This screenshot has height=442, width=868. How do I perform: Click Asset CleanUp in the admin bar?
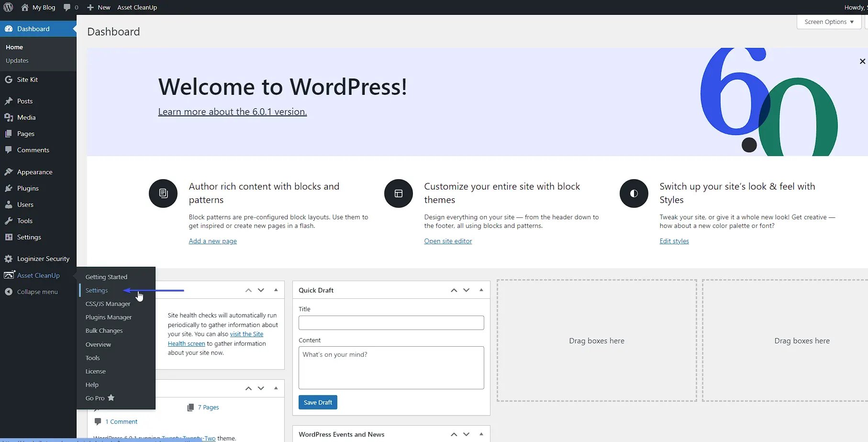(137, 7)
